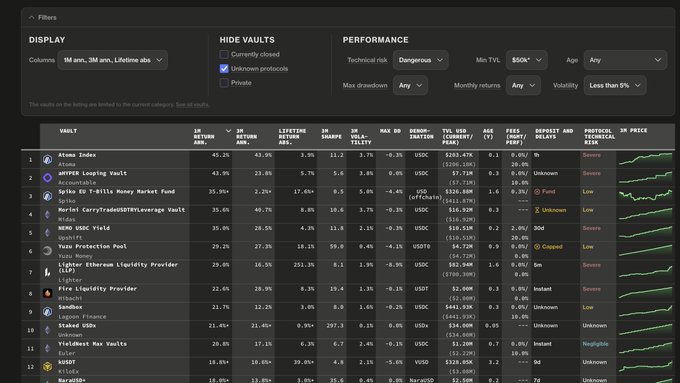
Task: Click the Capped status icon for Yuzu
Action: [x=537, y=246]
